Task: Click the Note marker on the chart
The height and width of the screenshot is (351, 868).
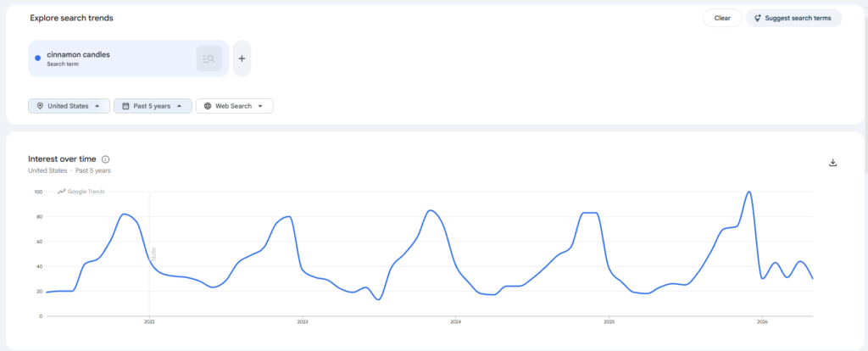Action: point(154,254)
